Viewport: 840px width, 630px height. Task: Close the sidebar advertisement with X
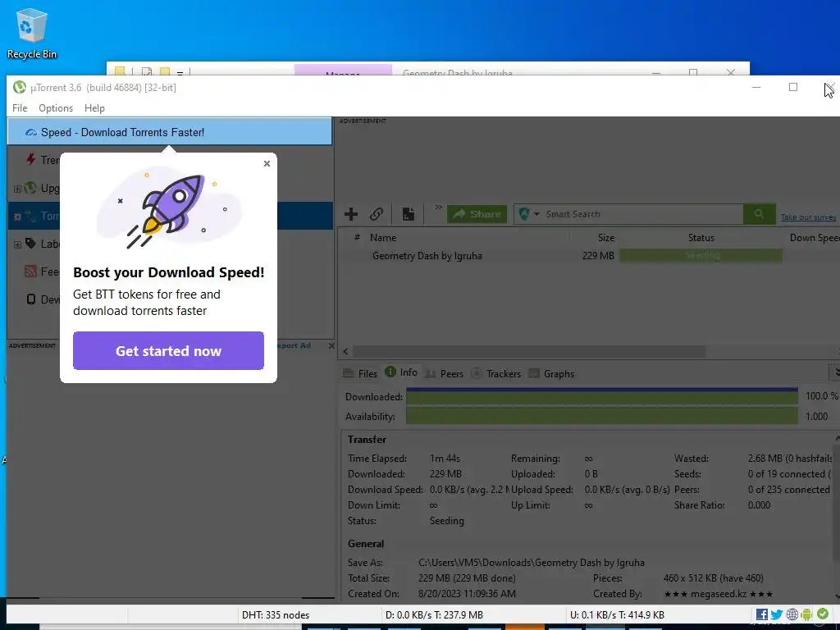331,346
